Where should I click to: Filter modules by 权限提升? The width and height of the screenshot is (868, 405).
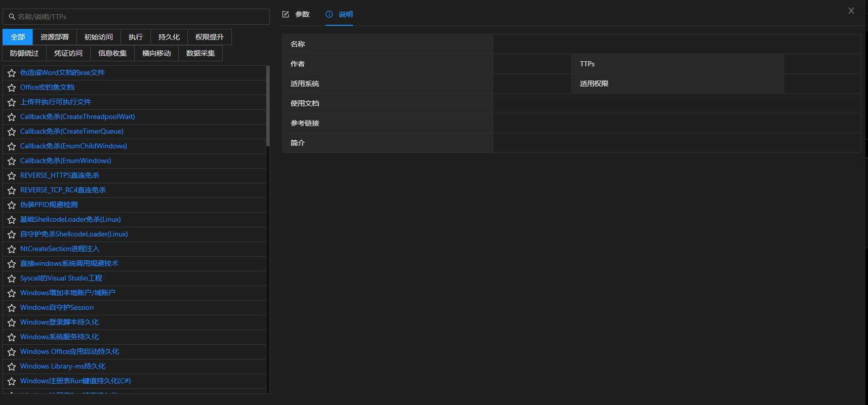tap(210, 37)
